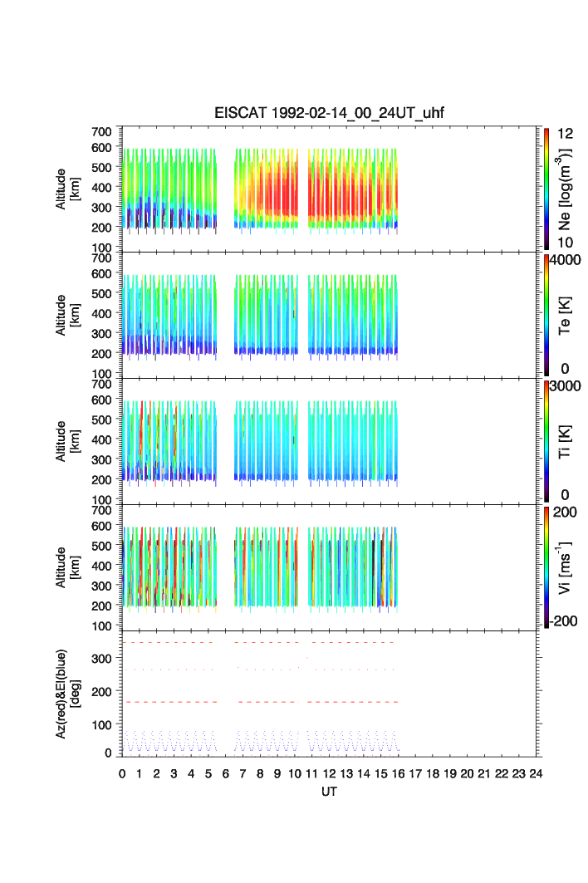Click the 200 altitude tick in the Te panel
This screenshot has height=883, width=588.
coord(101,354)
